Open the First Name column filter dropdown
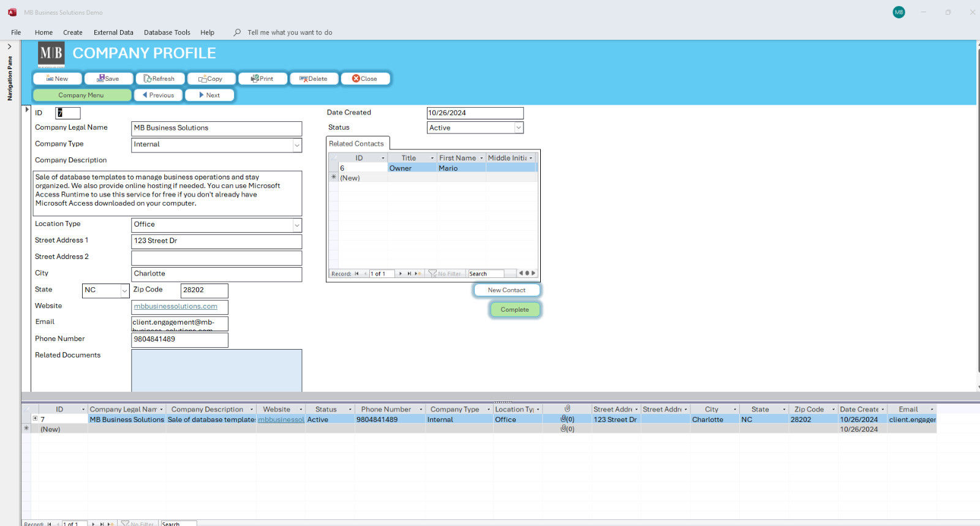 [x=481, y=158]
